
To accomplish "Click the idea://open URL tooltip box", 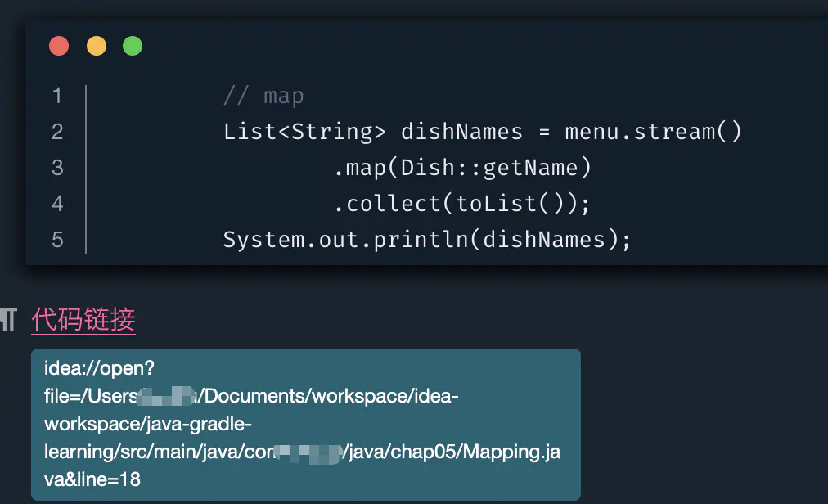I will pos(305,424).
